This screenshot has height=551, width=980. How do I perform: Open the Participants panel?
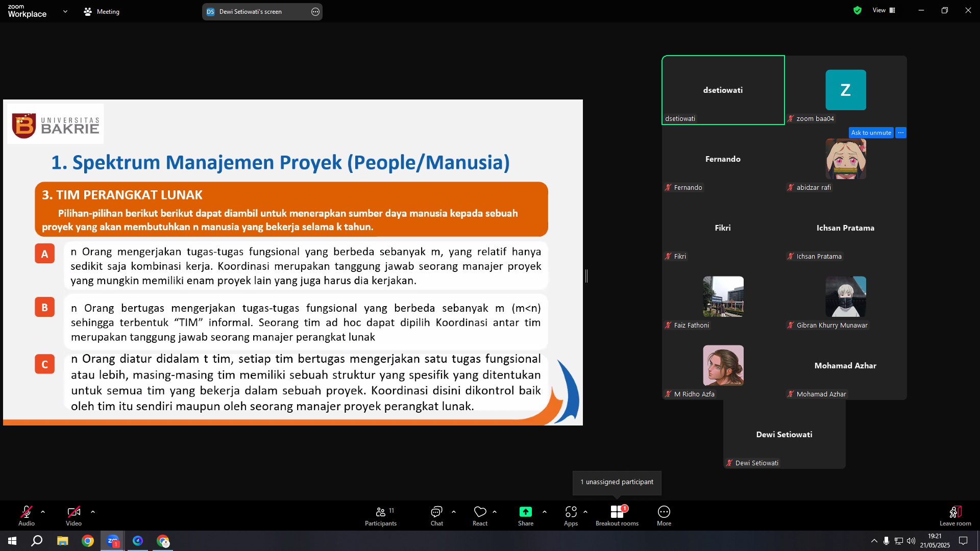point(381,515)
